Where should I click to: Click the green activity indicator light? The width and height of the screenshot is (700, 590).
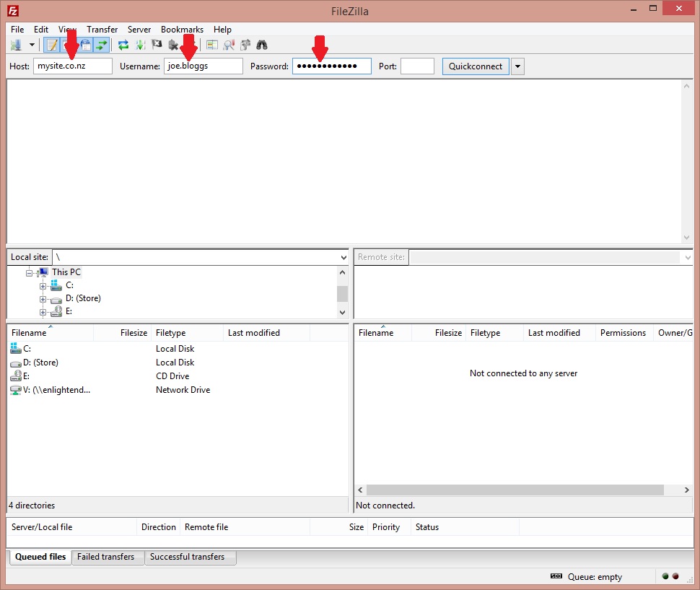tap(665, 576)
